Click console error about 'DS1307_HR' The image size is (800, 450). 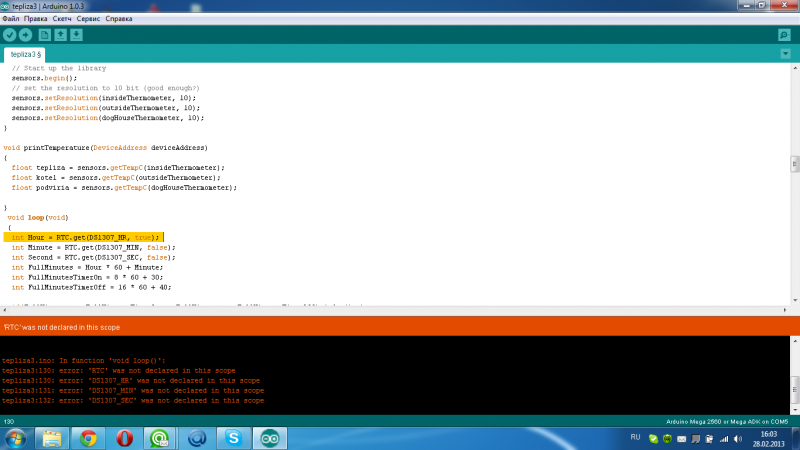point(131,381)
